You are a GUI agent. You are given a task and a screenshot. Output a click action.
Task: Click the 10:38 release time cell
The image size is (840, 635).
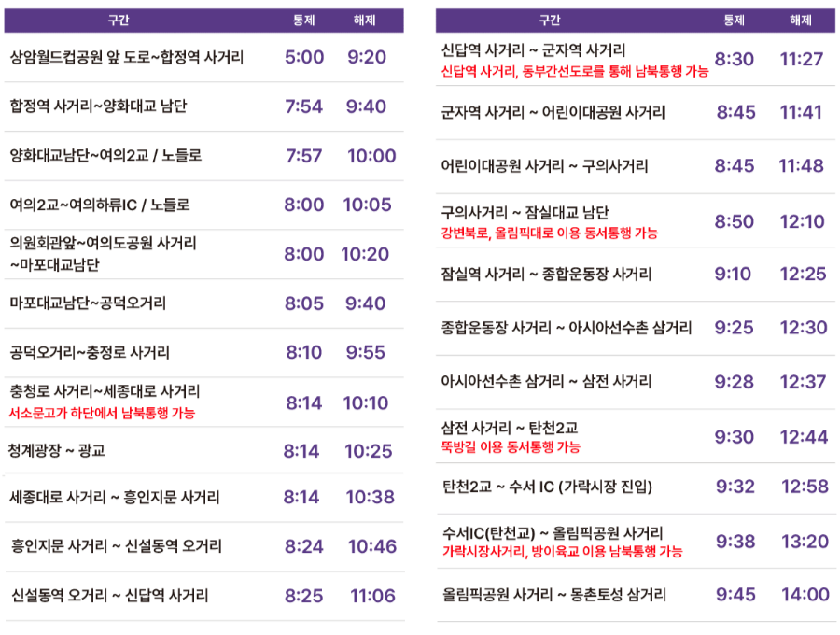pyautogui.click(x=370, y=498)
